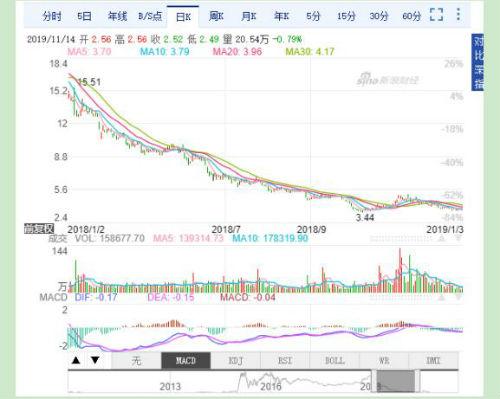Click small down arrow beside volume panel
Screen dimensions: 500x399
tap(459, 238)
